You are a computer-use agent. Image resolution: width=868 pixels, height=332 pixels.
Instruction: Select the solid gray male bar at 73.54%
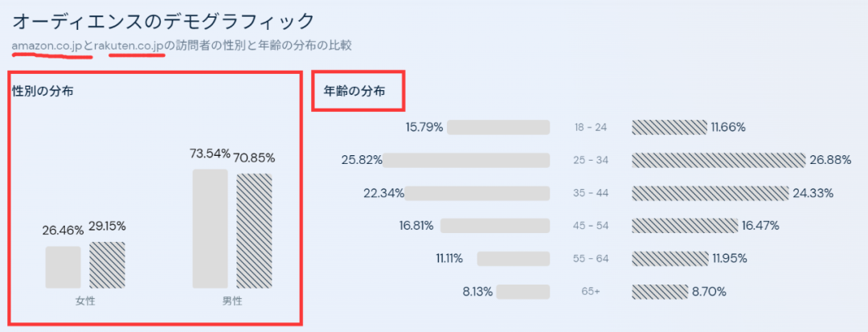click(x=211, y=228)
